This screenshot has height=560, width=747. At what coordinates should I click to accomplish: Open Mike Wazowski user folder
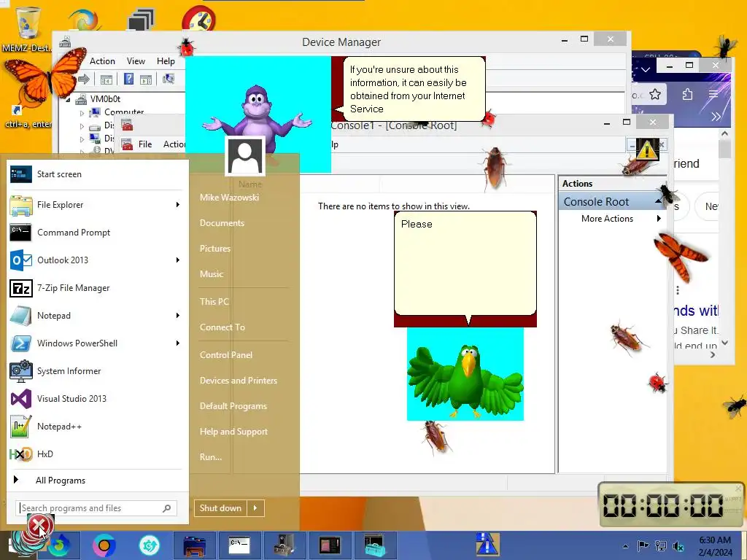tap(229, 197)
